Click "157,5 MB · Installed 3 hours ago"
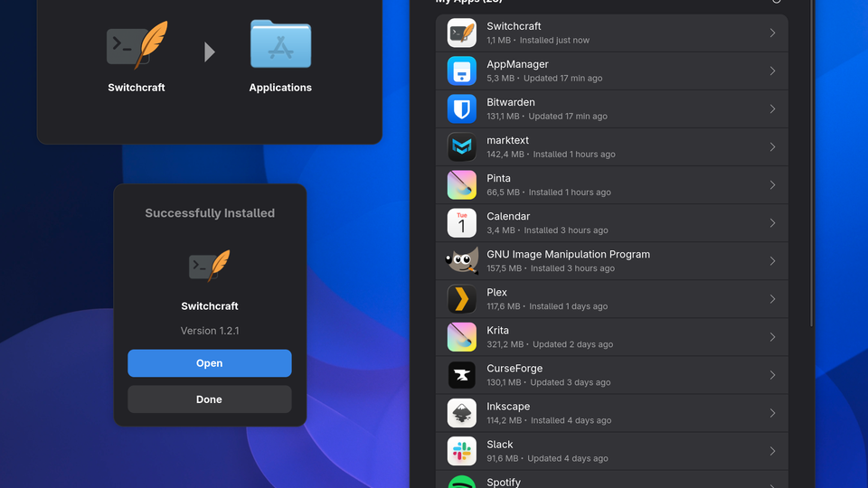 click(x=551, y=268)
